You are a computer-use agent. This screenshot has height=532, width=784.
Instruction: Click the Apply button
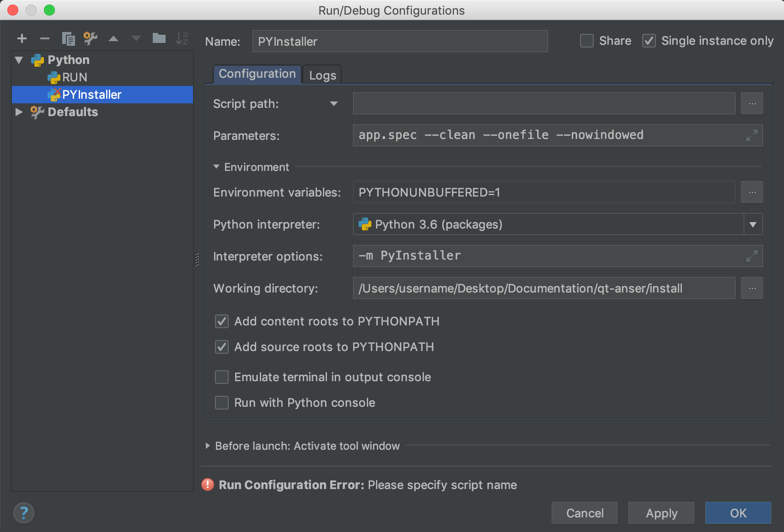click(661, 513)
